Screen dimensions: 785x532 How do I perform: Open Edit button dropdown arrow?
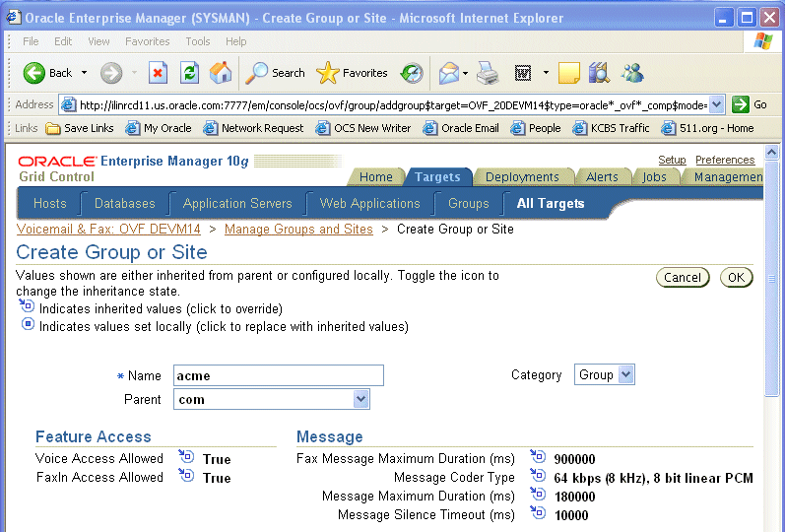coord(546,73)
